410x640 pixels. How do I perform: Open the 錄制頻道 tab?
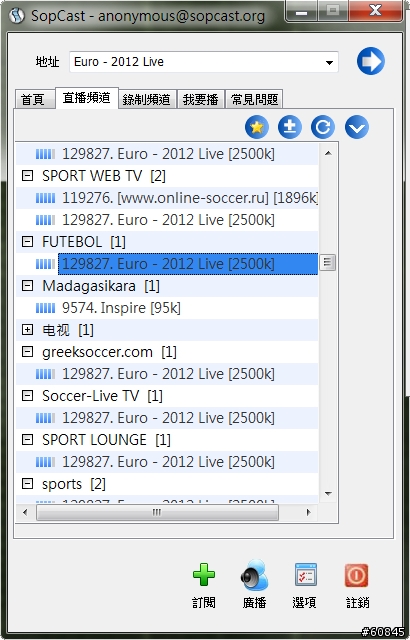click(x=147, y=100)
